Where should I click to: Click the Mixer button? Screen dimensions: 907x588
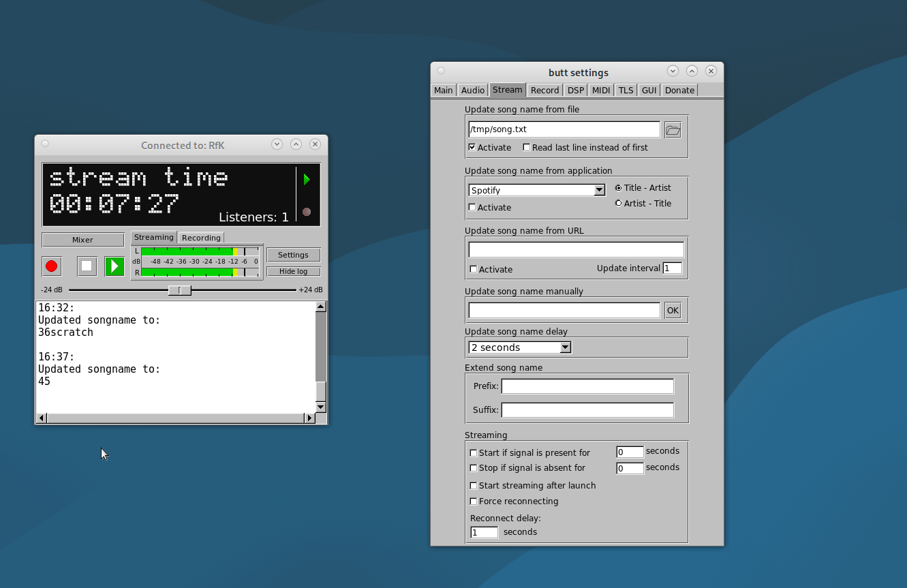point(83,240)
